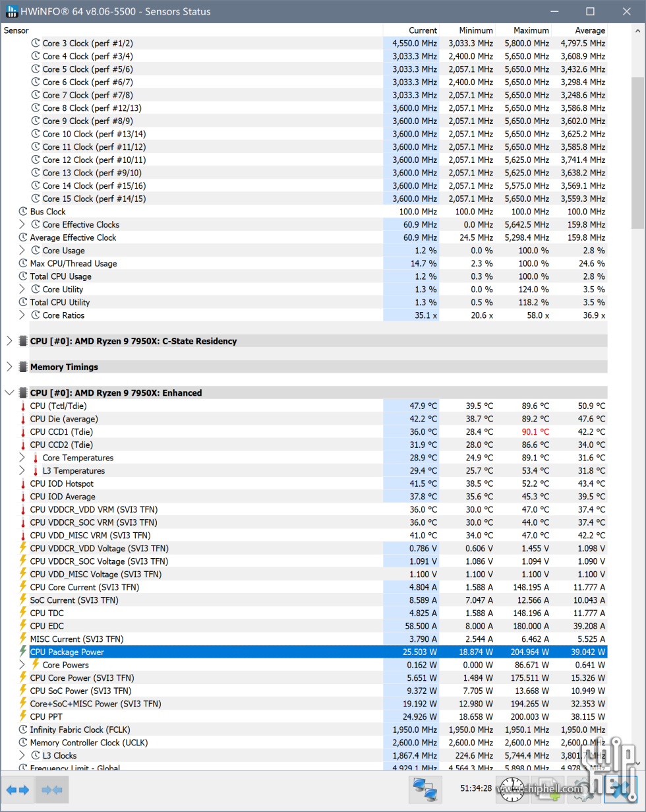Expand the L3 Temperatures group
This screenshot has height=812, width=646.
coord(22,471)
